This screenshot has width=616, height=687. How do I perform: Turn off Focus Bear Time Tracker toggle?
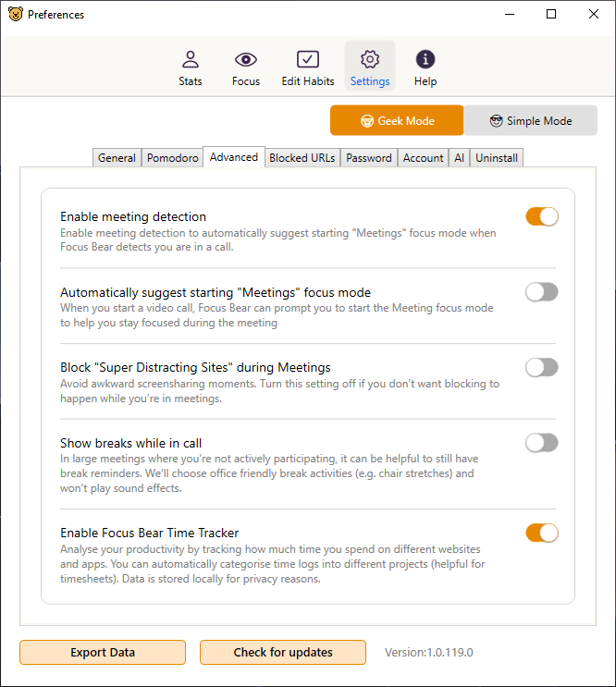click(x=542, y=533)
